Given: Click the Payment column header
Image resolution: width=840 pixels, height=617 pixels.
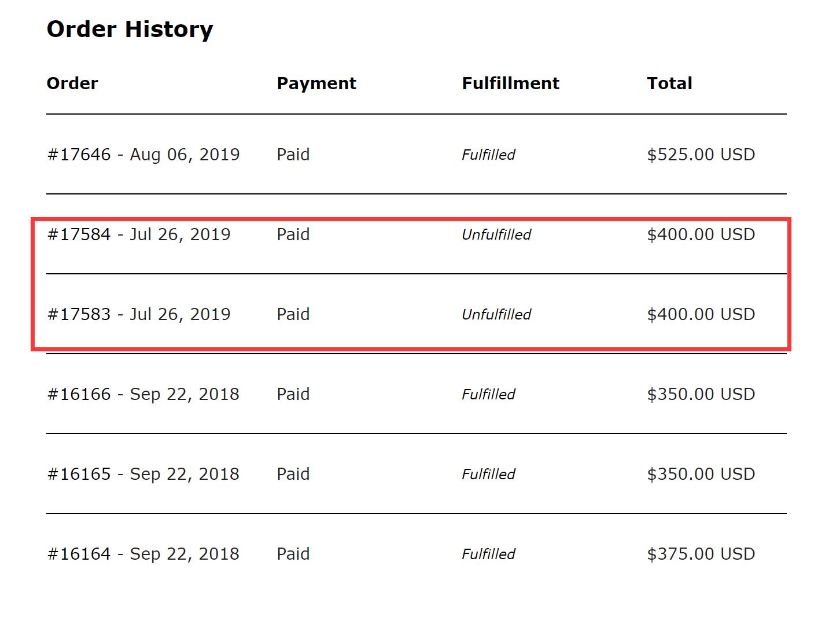Looking at the screenshot, I should click(x=316, y=83).
